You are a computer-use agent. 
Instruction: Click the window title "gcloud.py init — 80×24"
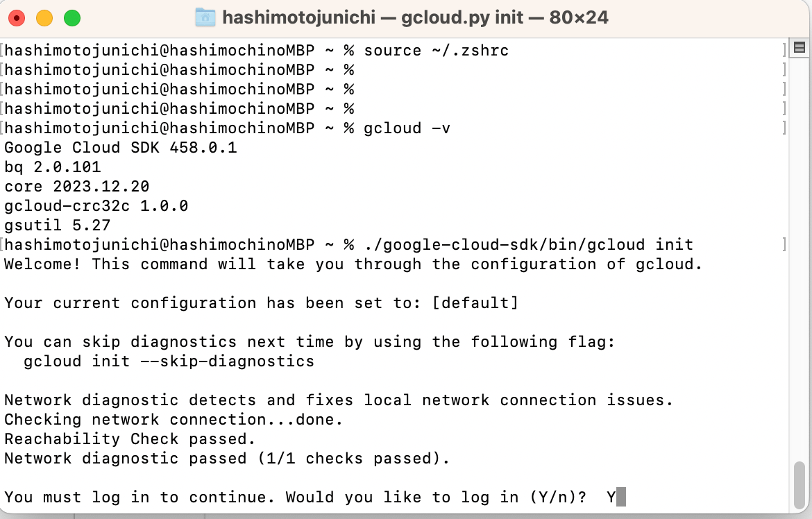tap(505, 17)
